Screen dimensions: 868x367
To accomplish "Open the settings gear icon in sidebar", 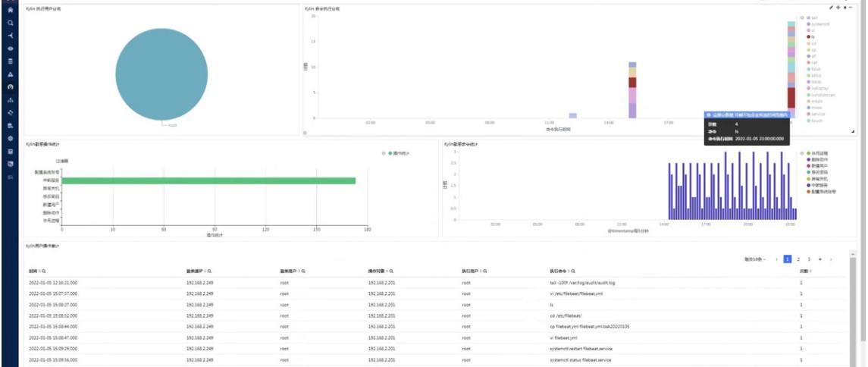I will point(10,139).
